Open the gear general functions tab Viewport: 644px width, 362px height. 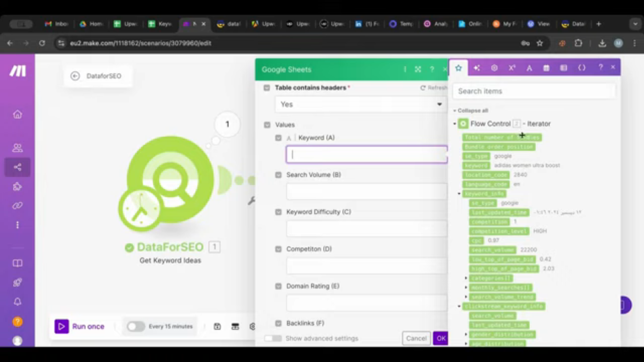pos(494,68)
